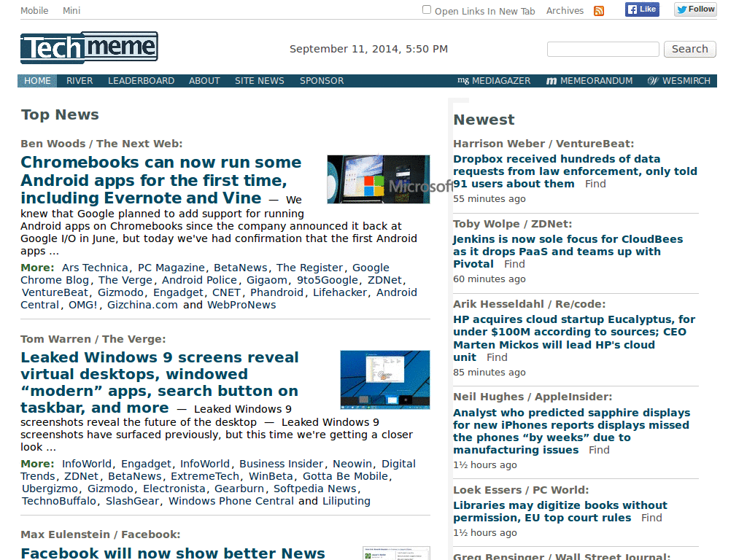
Task: Select the HOME navigation tab
Action: point(37,81)
